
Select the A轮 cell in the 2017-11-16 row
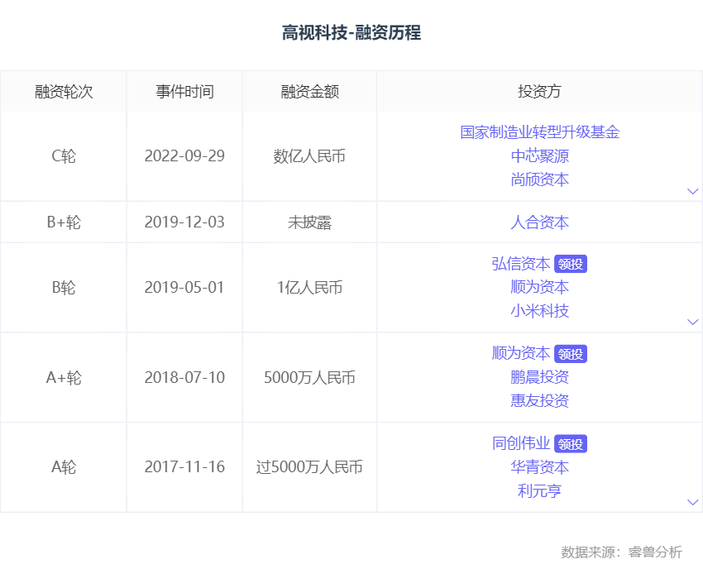point(64,467)
